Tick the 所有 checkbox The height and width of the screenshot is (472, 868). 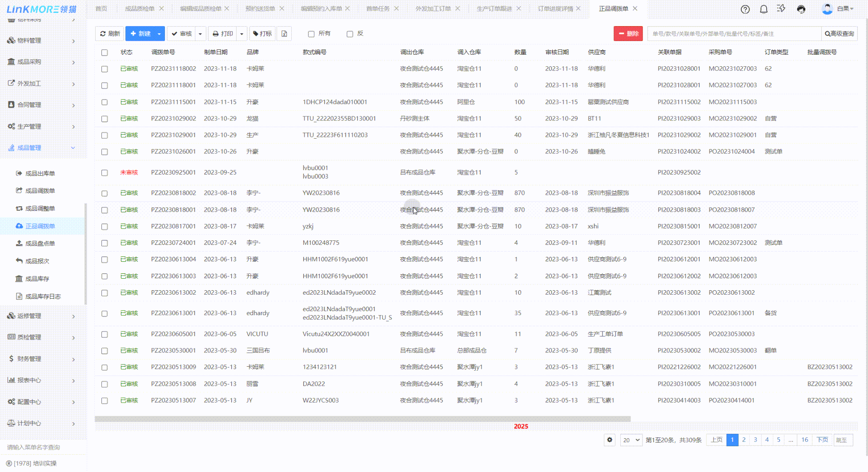pos(311,34)
